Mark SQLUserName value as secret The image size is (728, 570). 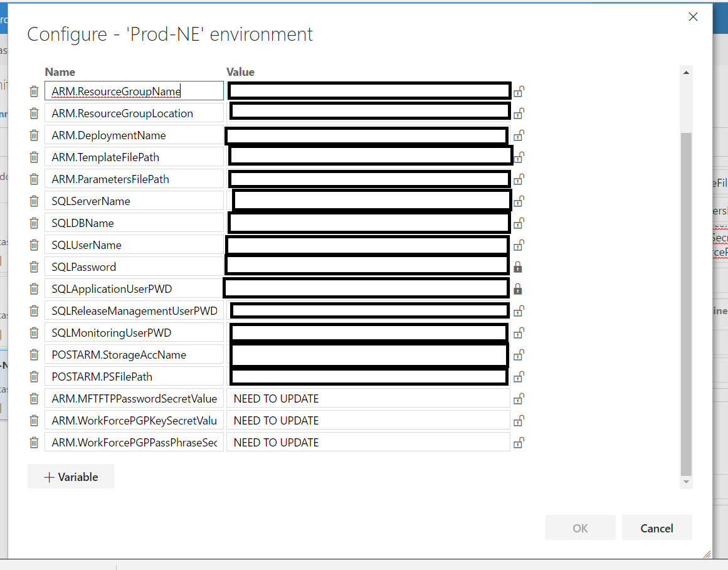point(518,245)
